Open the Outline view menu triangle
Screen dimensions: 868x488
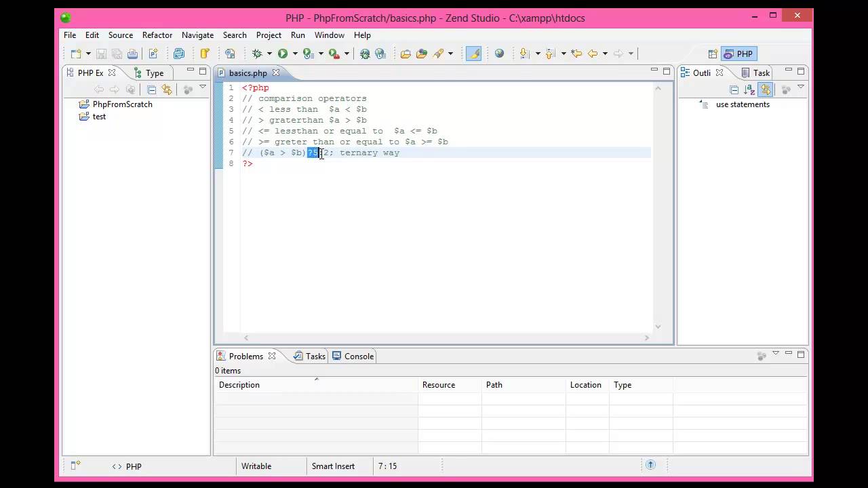coord(801,87)
